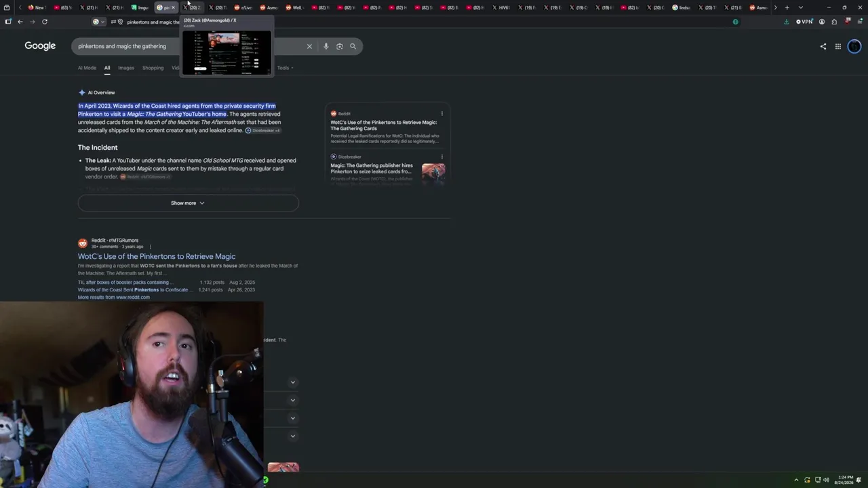This screenshot has width=868, height=488.
Task: Open the extensions icon in toolbar
Action: click(x=834, y=22)
